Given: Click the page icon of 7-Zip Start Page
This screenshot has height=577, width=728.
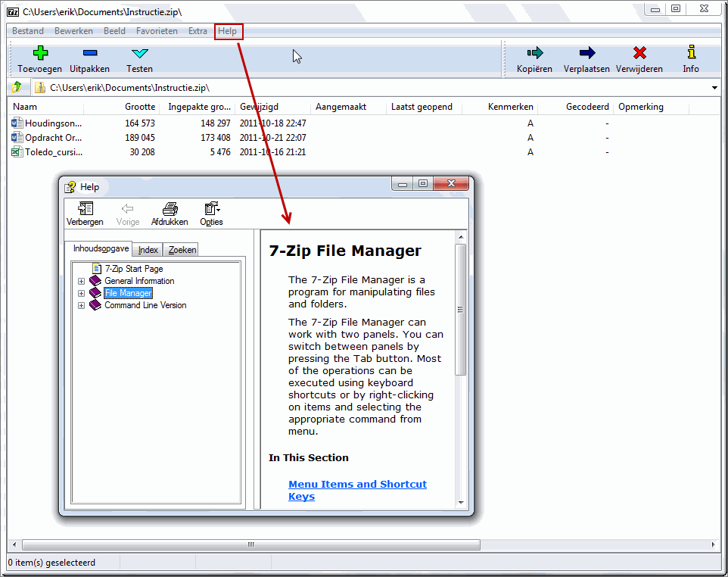Looking at the screenshot, I should [97, 269].
